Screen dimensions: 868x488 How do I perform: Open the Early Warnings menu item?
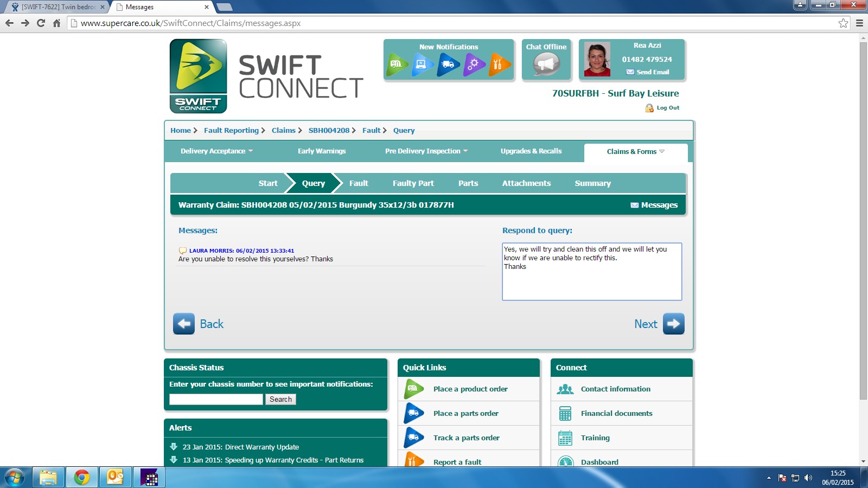point(322,151)
